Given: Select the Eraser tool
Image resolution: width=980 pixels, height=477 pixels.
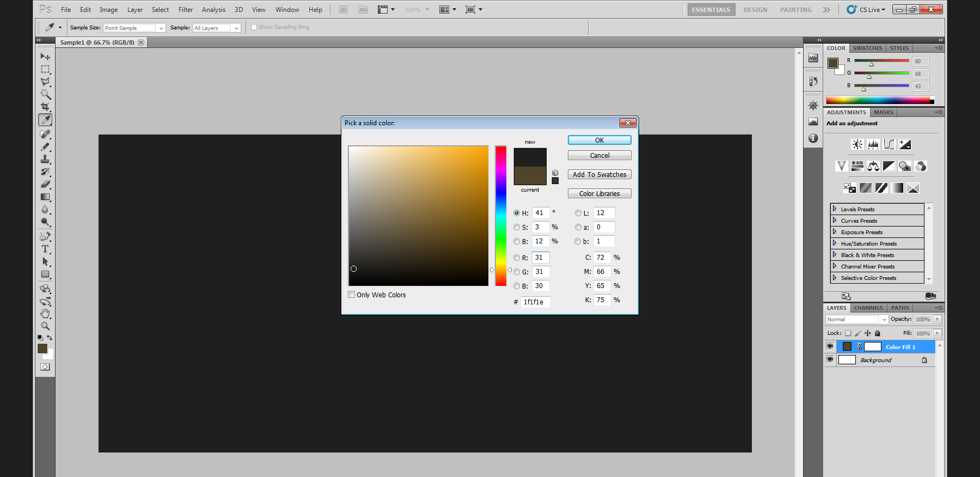Looking at the screenshot, I should coord(45,184).
